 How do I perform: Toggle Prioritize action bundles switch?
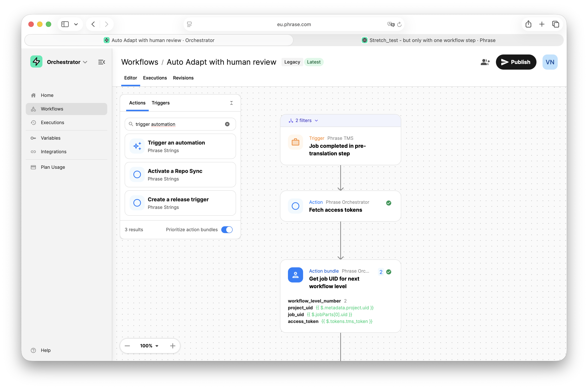coord(227,230)
